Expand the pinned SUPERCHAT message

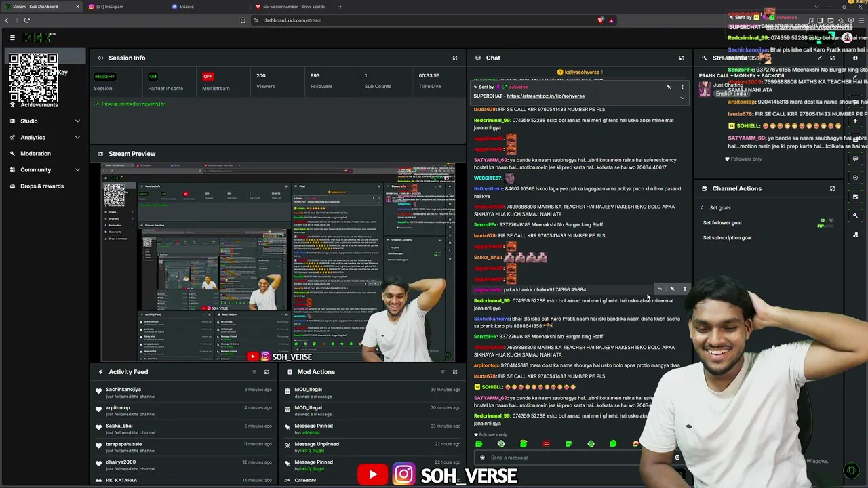[x=682, y=98]
